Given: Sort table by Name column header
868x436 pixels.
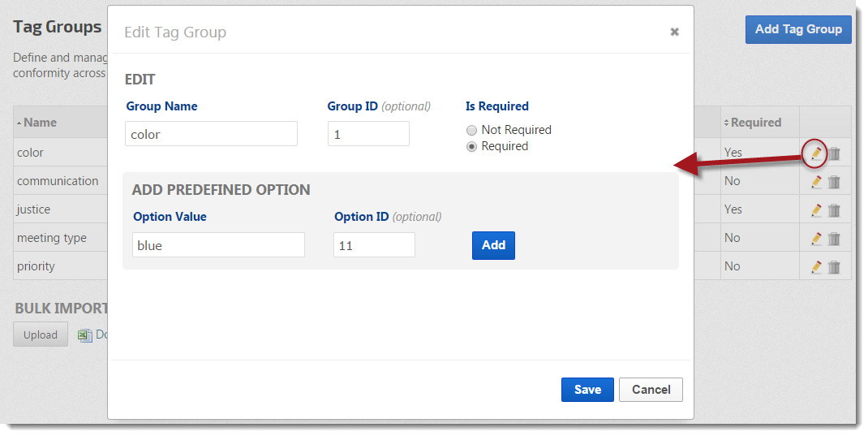Looking at the screenshot, I should (x=40, y=123).
